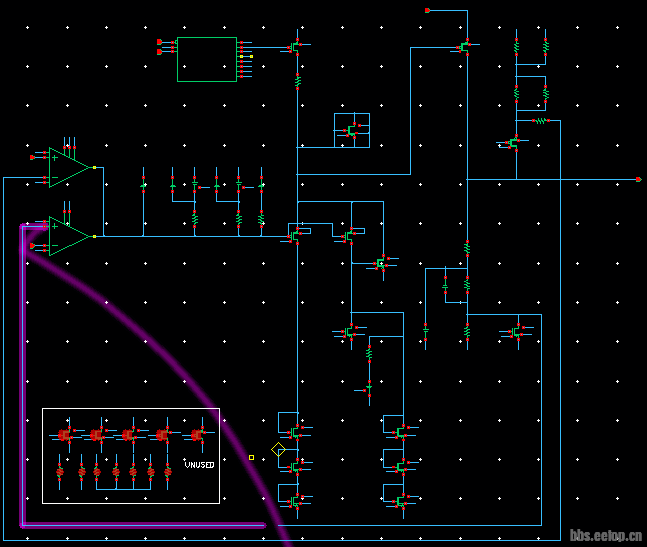Image resolution: width=647 pixels, height=547 pixels.
Task: Click the bbs.eetop.cn watermark link
Action: tap(605, 536)
